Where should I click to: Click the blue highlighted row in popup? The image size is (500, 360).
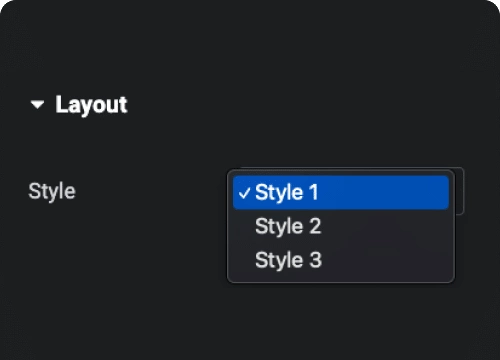click(x=341, y=193)
